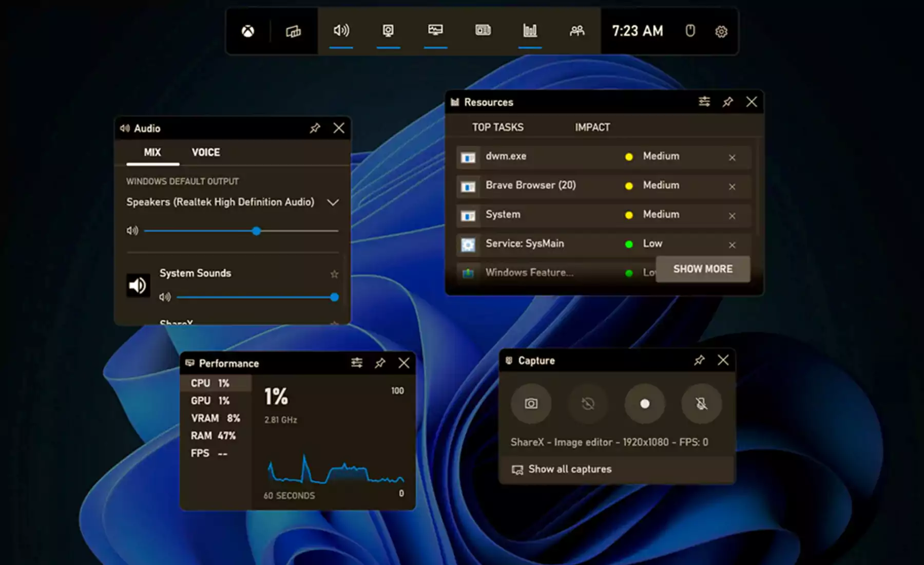Click the Xbox logo icon in Game Bar
This screenshot has width=924, height=565.
coord(248,31)
